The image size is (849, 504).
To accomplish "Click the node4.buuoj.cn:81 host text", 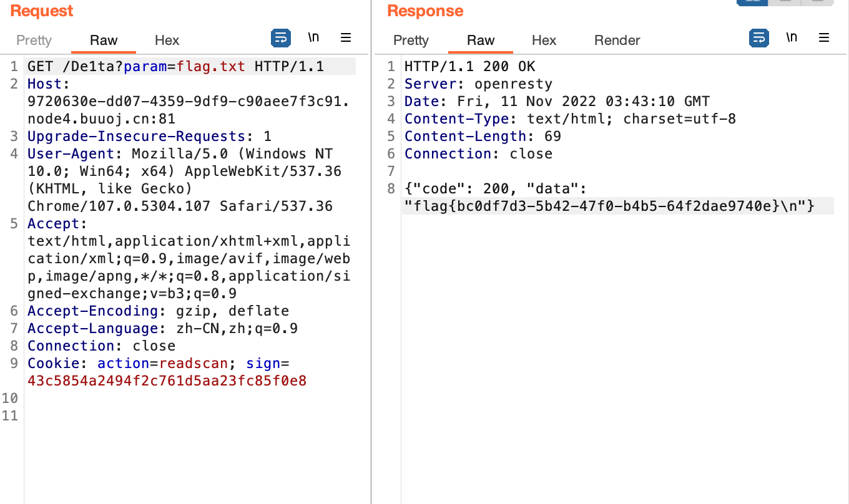I will pos(101,119).
